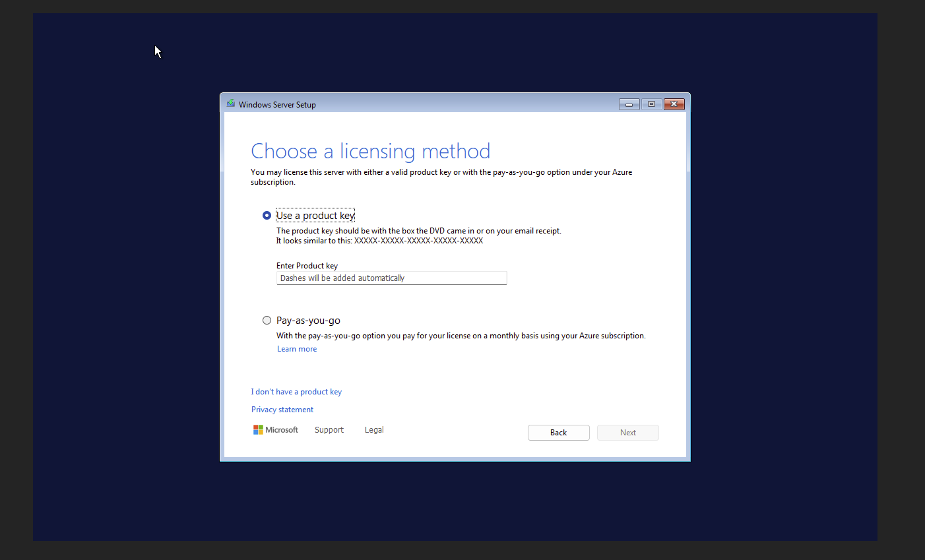Screen dimensions: 925x560
Task: Click the Pay-as-you-go label text
Action: pos(308,320)
